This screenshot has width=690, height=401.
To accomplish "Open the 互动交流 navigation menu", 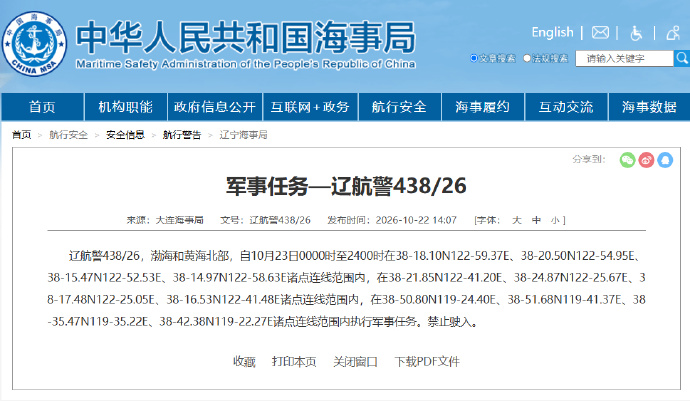I will pos(566,107).
